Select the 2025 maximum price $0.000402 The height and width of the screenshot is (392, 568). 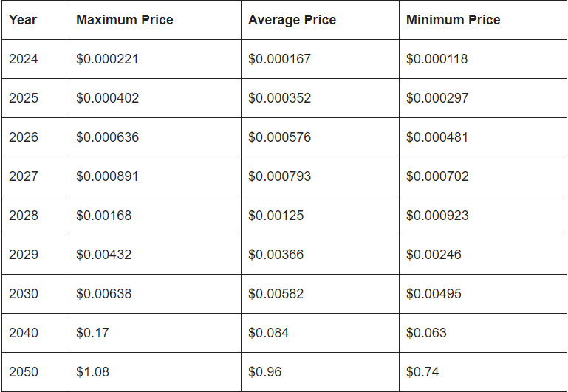(x=107, y=98)
